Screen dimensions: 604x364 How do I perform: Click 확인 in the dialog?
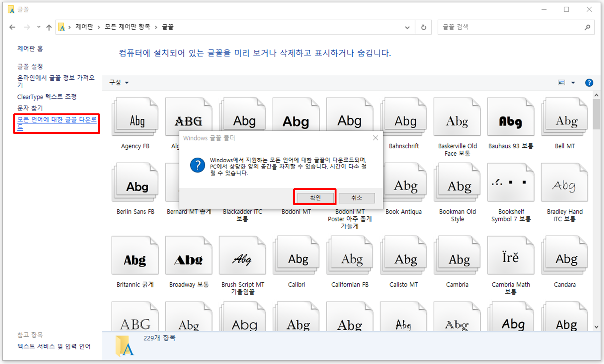[x=315, y=198]
